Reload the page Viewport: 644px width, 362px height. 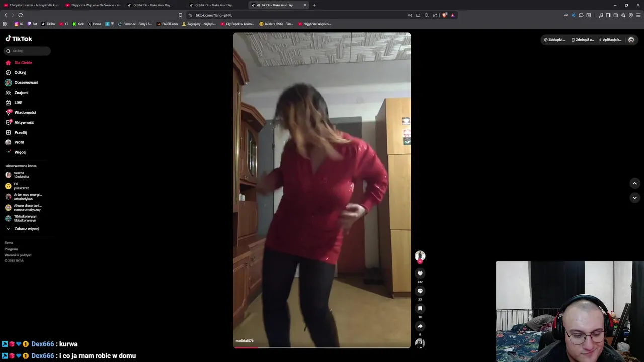21,15
